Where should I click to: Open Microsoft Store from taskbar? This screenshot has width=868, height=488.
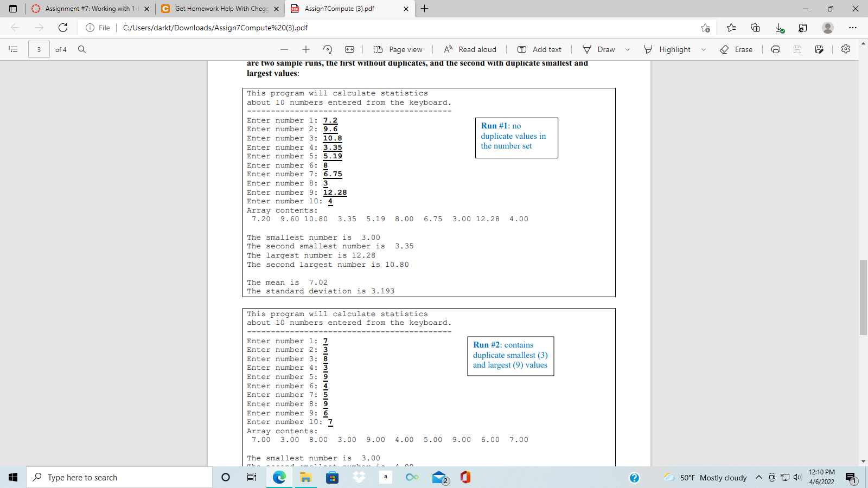tap(332, 477)
